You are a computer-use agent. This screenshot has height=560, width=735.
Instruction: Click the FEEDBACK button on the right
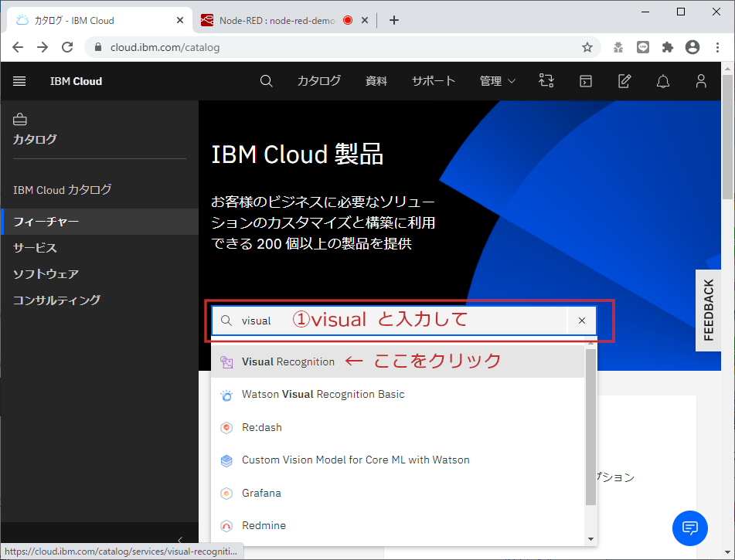708,311
